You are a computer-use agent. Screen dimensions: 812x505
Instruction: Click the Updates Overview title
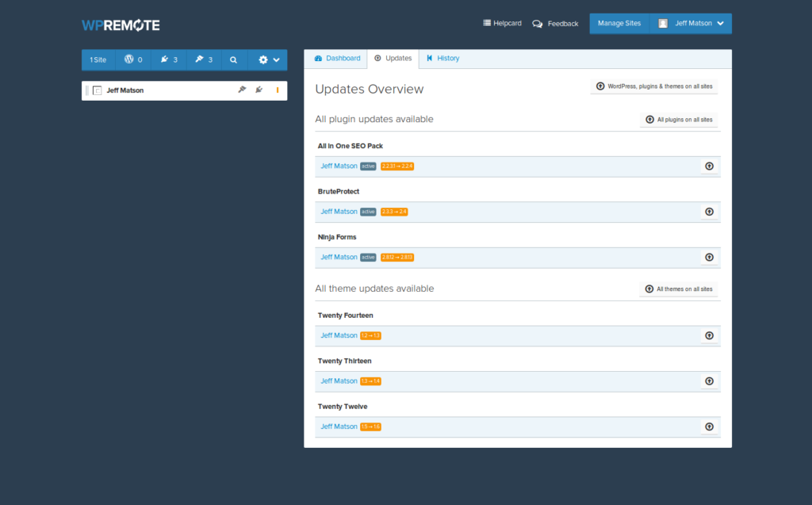[370, 89]
